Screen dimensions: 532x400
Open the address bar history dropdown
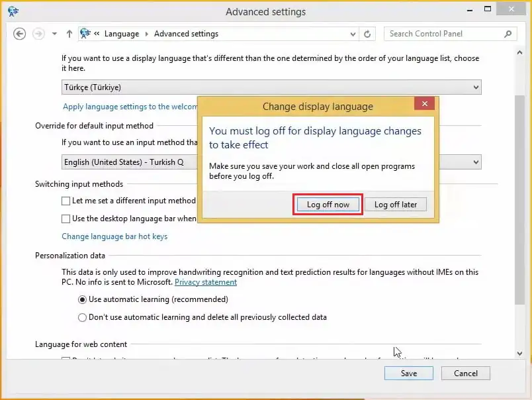pos(352,33)
